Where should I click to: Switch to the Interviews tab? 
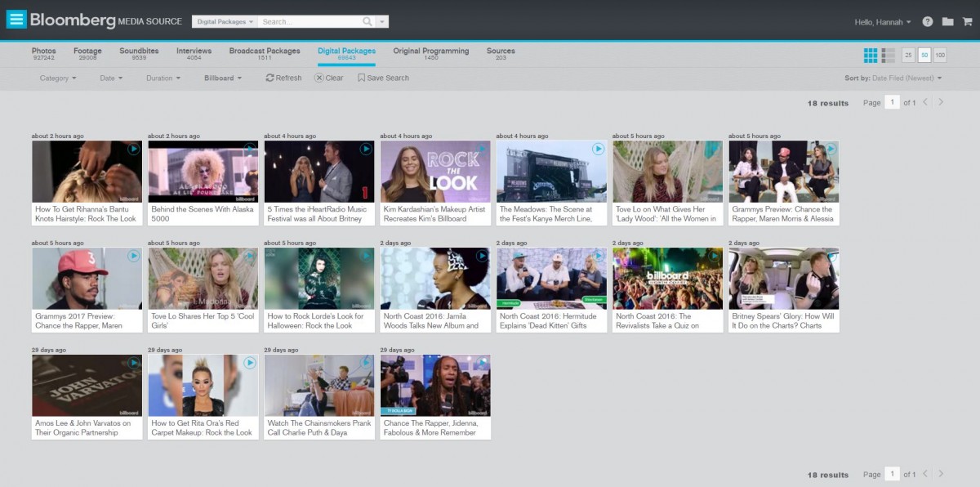194,54
